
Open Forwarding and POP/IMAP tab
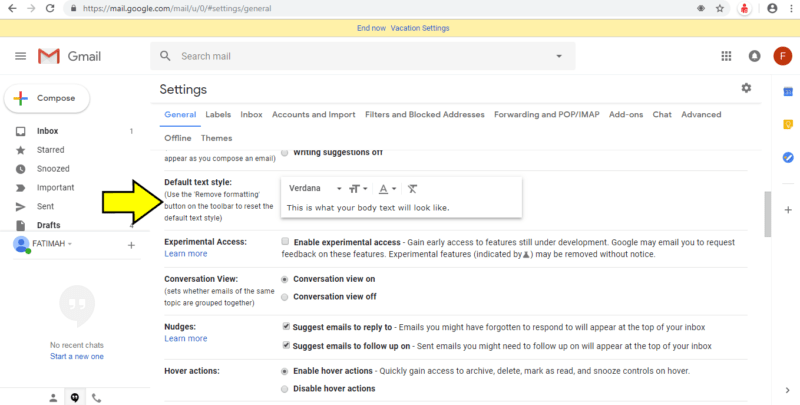coord(546,114)
